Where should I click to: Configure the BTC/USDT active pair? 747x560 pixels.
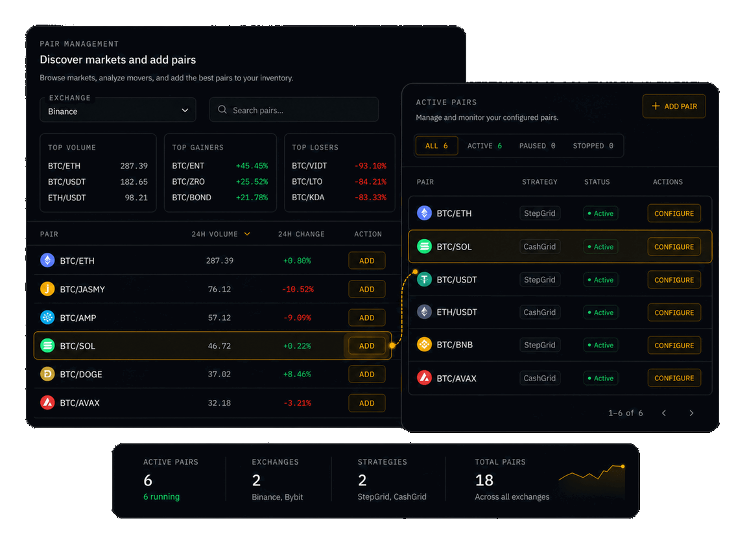[674, 280]
